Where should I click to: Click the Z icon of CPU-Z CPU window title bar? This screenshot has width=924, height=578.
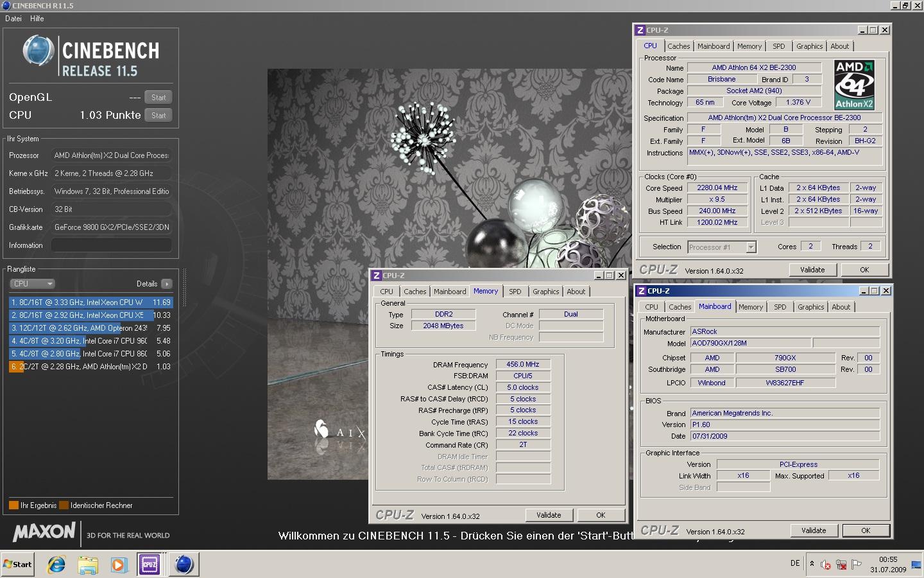click(x=640, y=30)
